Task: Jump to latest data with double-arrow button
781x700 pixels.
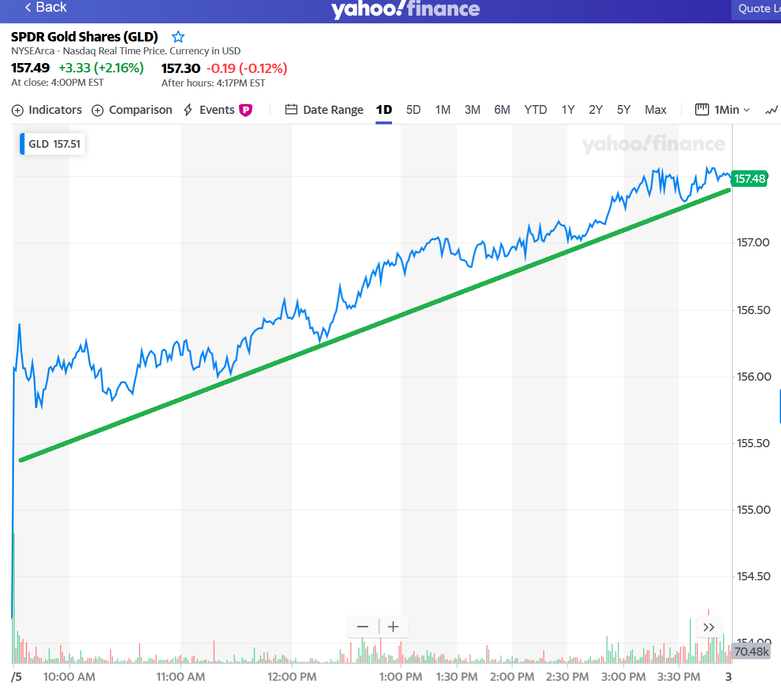Action: [x=709, y=627]
